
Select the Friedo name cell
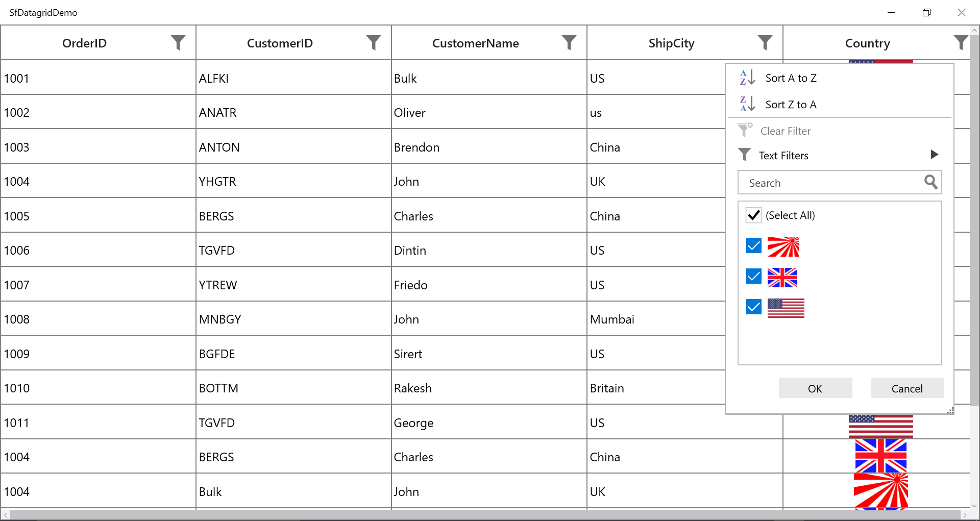489,284
